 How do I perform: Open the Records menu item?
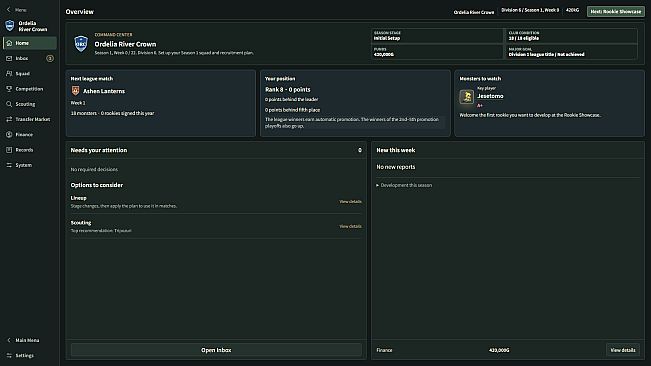pyautogui.click(x=29, y=150)
